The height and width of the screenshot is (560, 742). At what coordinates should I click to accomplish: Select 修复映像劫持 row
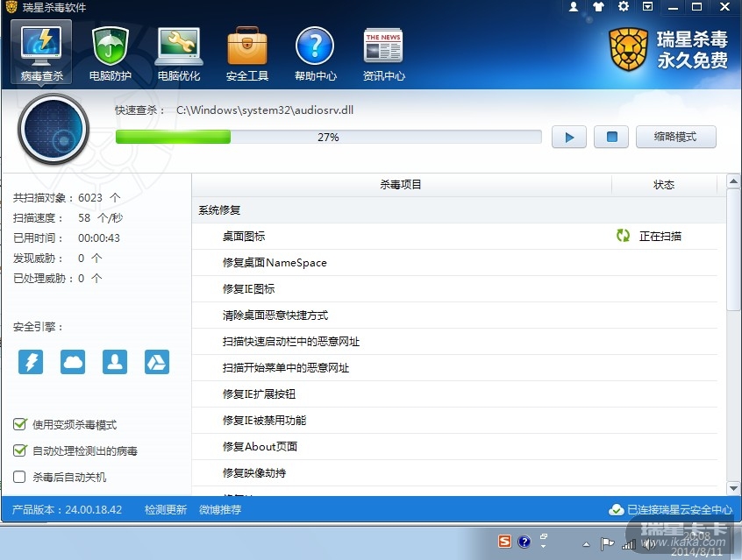(454, 472)
